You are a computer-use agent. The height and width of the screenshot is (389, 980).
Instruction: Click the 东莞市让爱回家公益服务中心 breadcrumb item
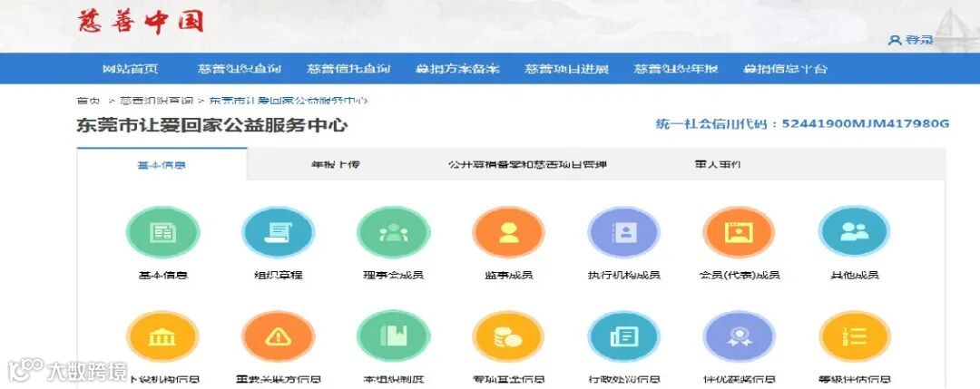pyautogui.click(x=289, y=101)
